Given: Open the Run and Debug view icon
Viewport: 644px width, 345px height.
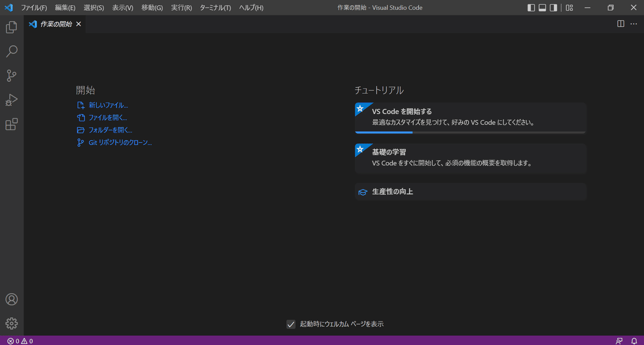Looking at the screenshot, I should 11,100.
